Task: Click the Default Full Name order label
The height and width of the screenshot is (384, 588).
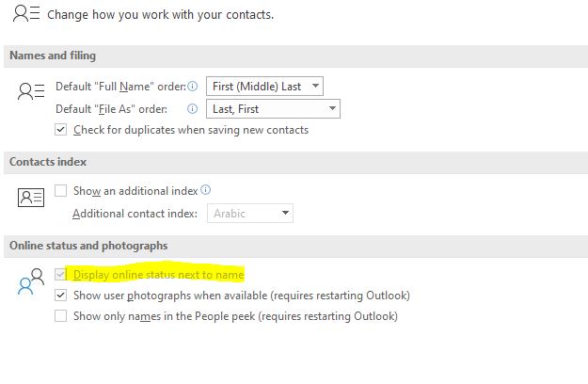Action: click(119, 86)
